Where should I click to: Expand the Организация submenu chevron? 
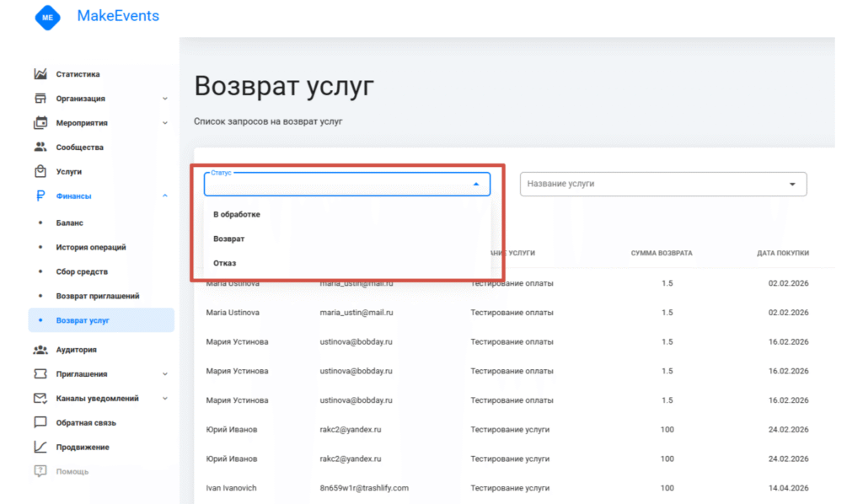click(x=164, y=99)
